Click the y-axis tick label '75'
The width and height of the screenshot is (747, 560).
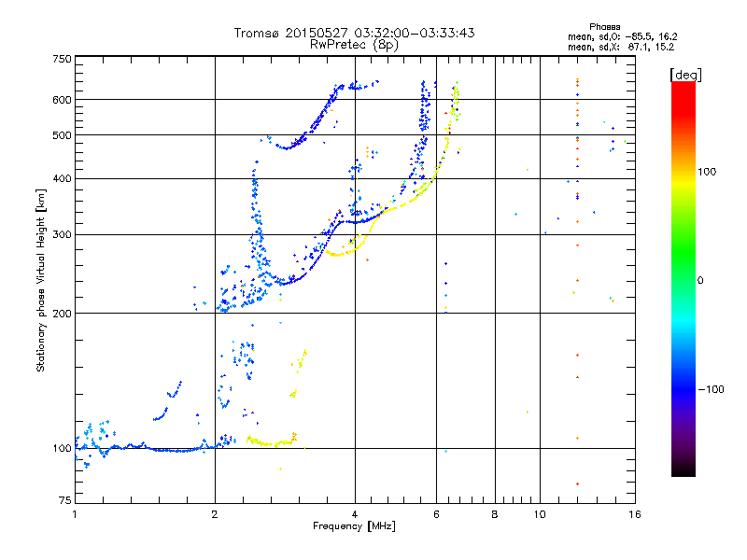[65, 500]
